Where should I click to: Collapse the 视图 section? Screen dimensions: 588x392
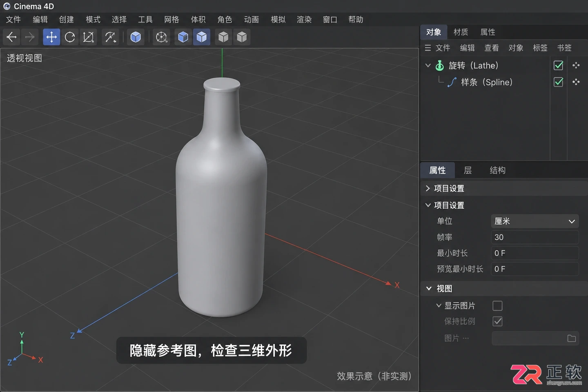(429, 288)
